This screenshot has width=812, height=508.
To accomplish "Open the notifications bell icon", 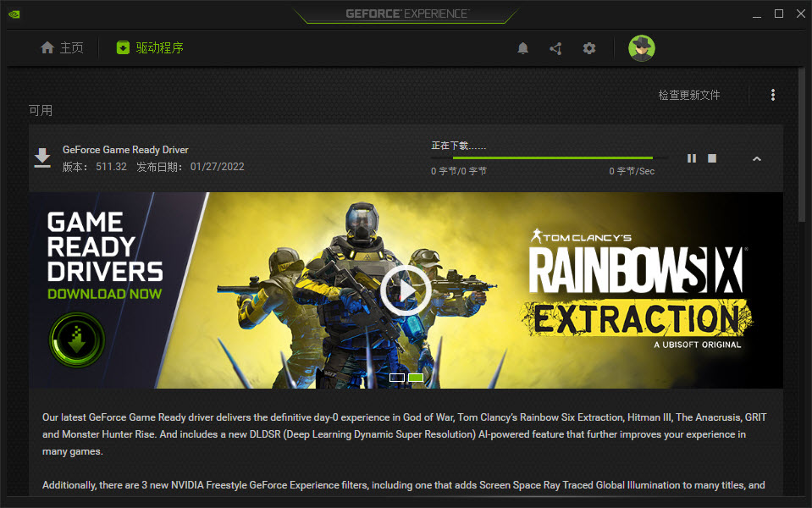I will [x=523, y=48].
